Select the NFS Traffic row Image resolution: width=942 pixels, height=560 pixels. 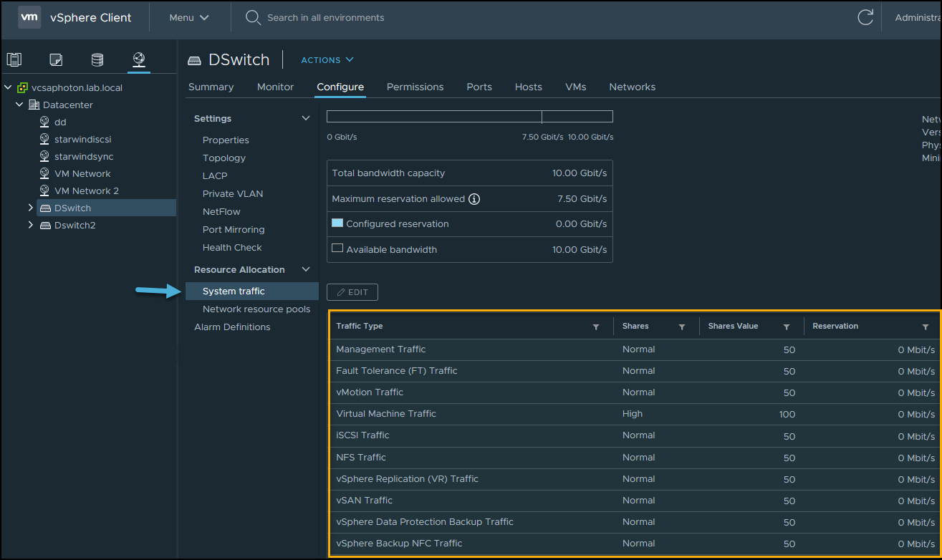tap(634, 458)
